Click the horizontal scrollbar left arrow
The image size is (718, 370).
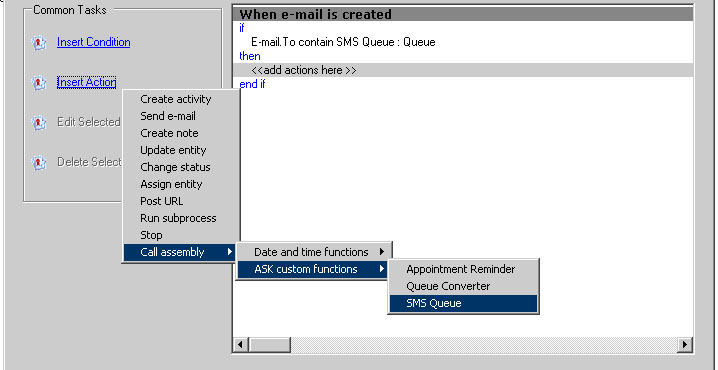click(x=241, y=345)
